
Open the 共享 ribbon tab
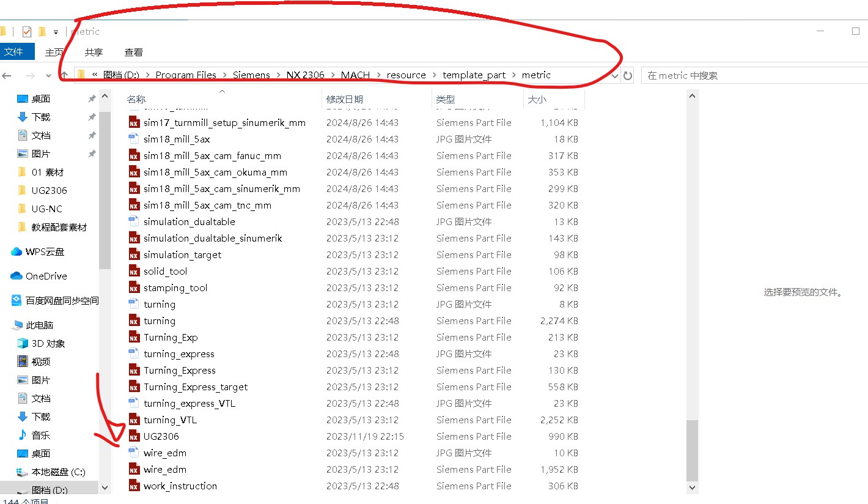tap(94, 53)
